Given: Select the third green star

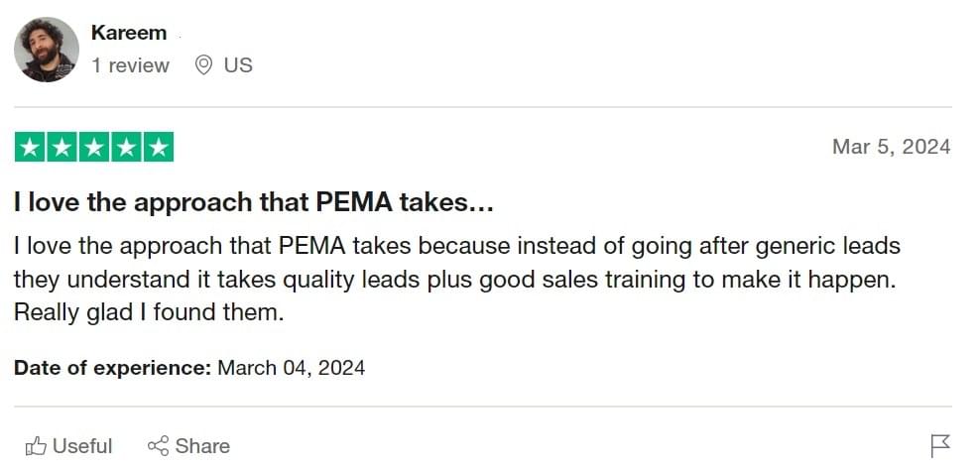Looking at the screenshot, I should point(94,148).
